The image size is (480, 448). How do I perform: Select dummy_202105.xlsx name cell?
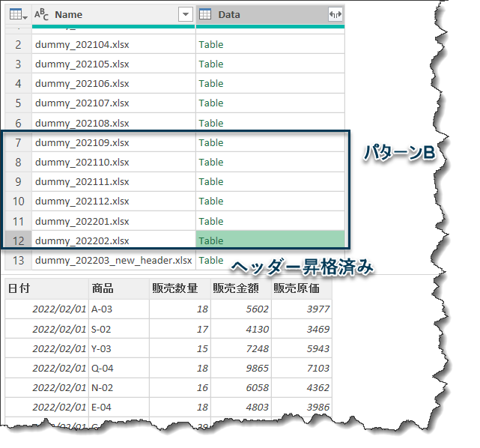[114, 64]
